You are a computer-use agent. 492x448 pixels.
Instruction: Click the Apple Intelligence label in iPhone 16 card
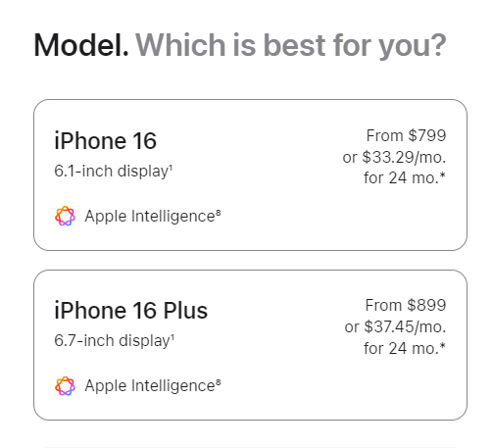pos(150,217)
